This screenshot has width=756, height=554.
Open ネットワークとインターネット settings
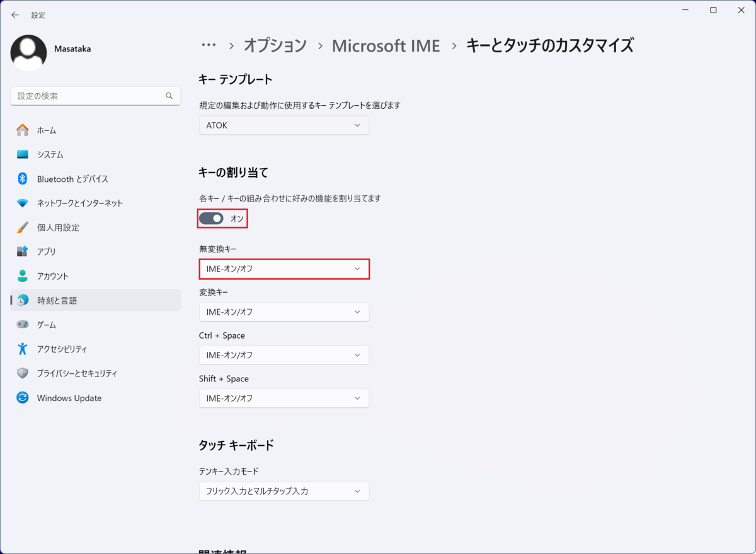80,203
